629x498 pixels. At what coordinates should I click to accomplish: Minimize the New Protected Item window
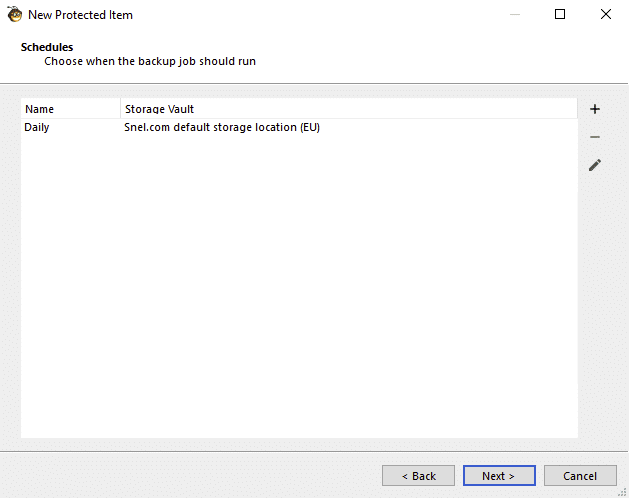[x=515, y=14]
